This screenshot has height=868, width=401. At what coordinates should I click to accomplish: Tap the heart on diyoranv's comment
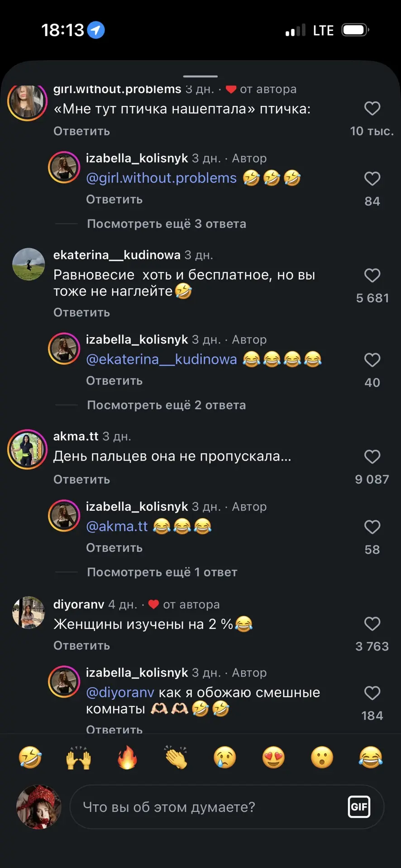[372, 624]
